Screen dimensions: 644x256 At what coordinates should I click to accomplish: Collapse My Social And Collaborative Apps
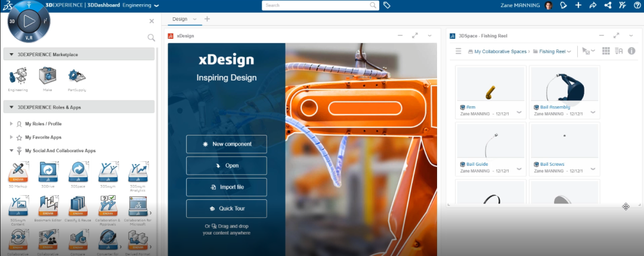click(x=11, y=151)
